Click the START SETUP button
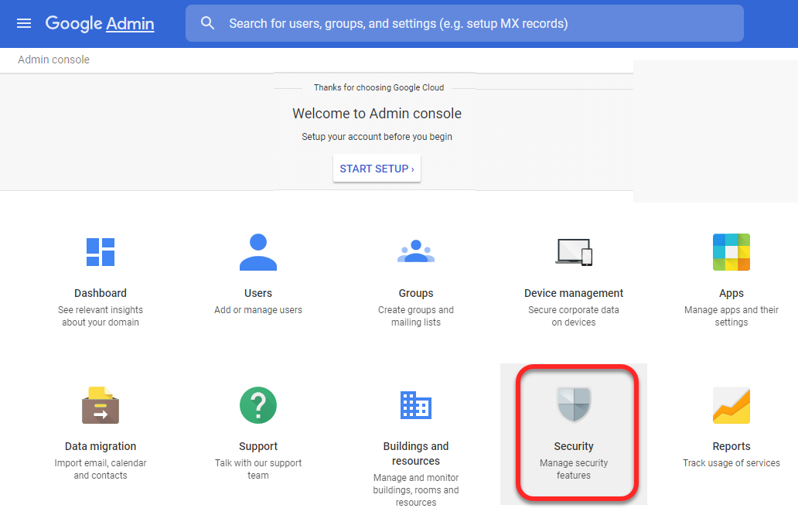The image size is (798, 532). 377,169
